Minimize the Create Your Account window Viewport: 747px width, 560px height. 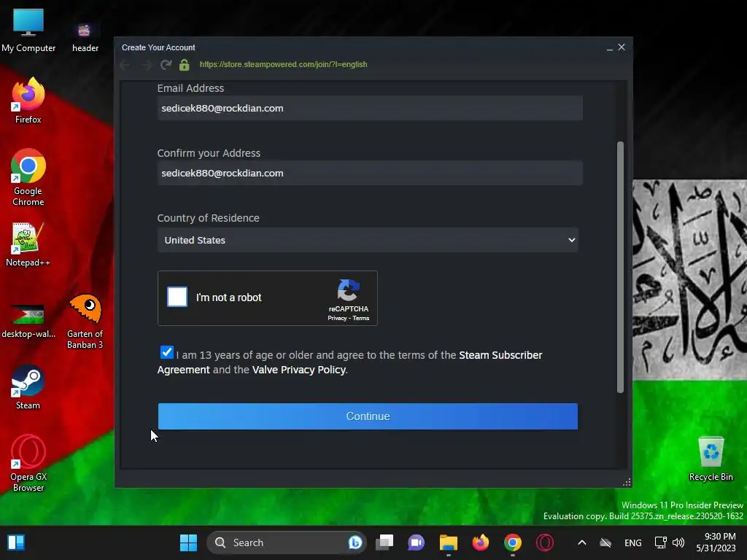609,47
